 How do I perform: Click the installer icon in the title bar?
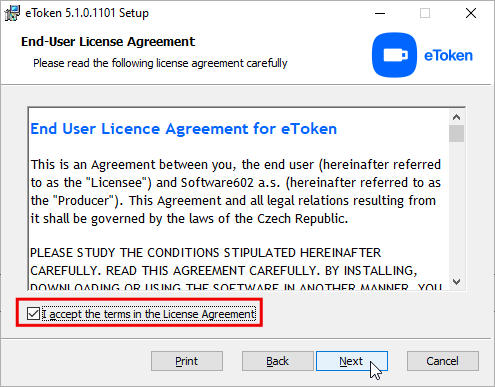click(12, 13)
